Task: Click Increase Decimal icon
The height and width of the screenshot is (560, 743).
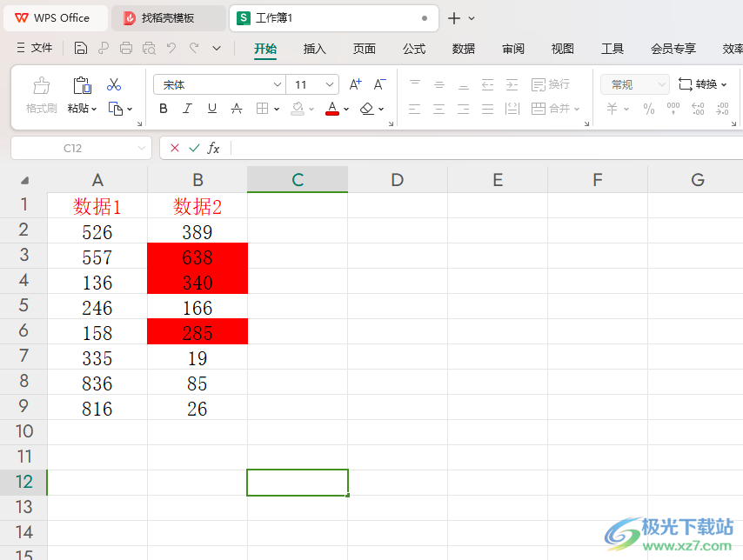Action: [698, 109]
